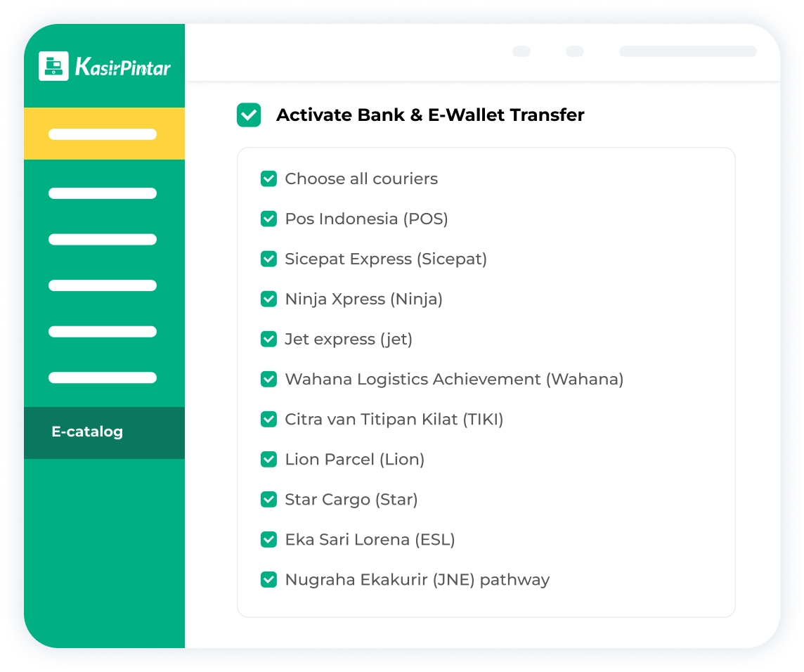This screenshot has height=672, width=804.
Task: Click 'Sicepat Express (Sicepat)' label text
Action: [386, 259]
